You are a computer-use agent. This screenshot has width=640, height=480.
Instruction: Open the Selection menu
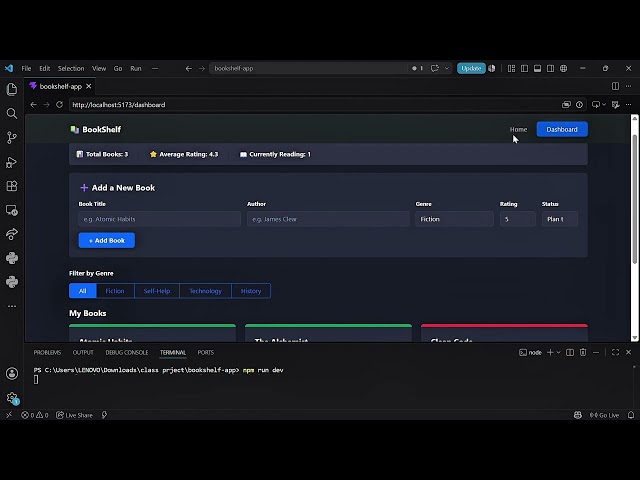(x=71, y=69)
